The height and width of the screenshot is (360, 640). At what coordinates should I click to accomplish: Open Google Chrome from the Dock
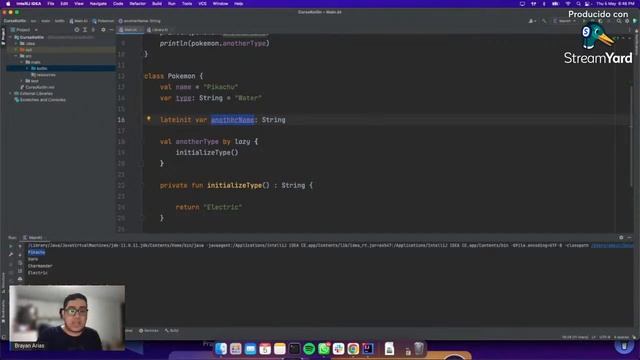point(353,349)
